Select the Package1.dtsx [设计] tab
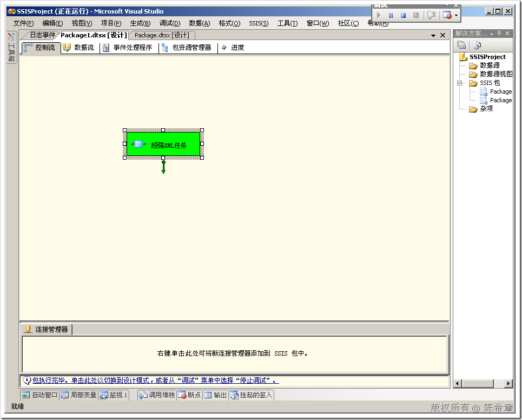The image size is (522, 420). pyautogui.click(x=94, y=35)
